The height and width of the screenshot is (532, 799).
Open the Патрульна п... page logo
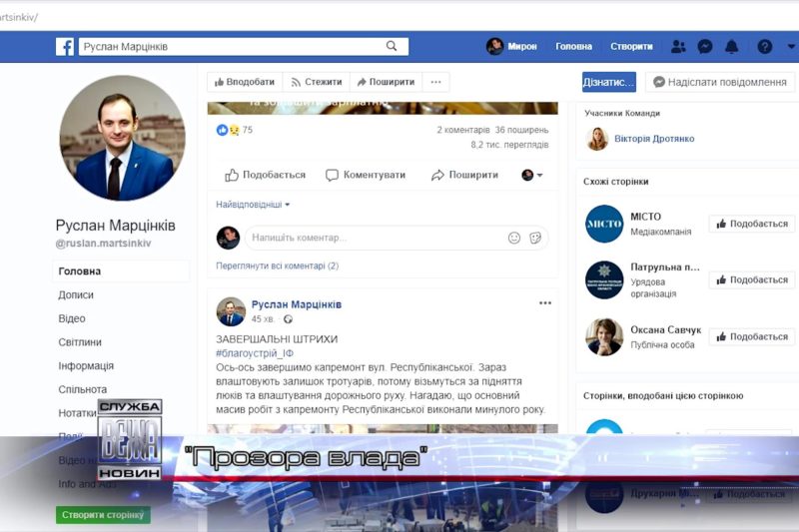pos(604,280)
